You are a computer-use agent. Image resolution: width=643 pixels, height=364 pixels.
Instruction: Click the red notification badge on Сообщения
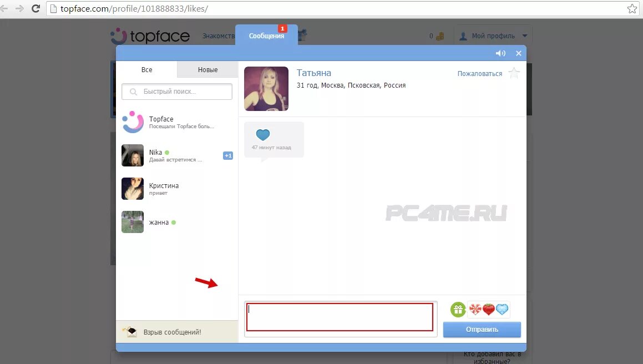[282, 29]
